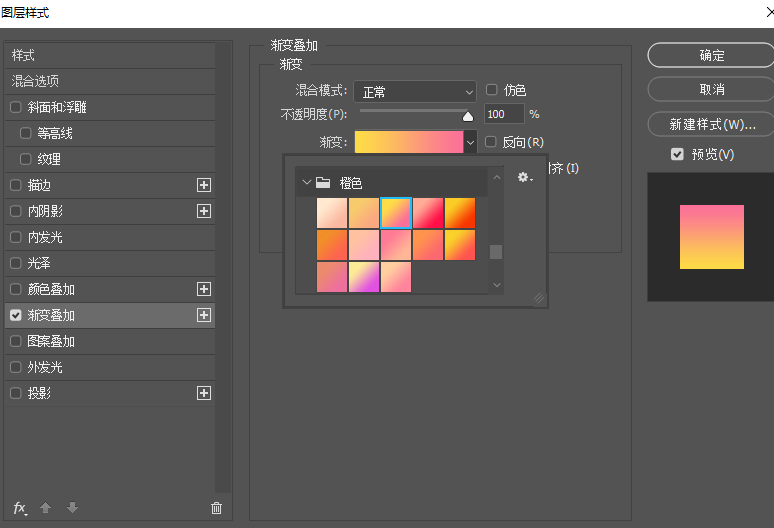The image size is (774, 528).
Task: Click the gradient preset dropdown arrow
Action: coord(470,143)
